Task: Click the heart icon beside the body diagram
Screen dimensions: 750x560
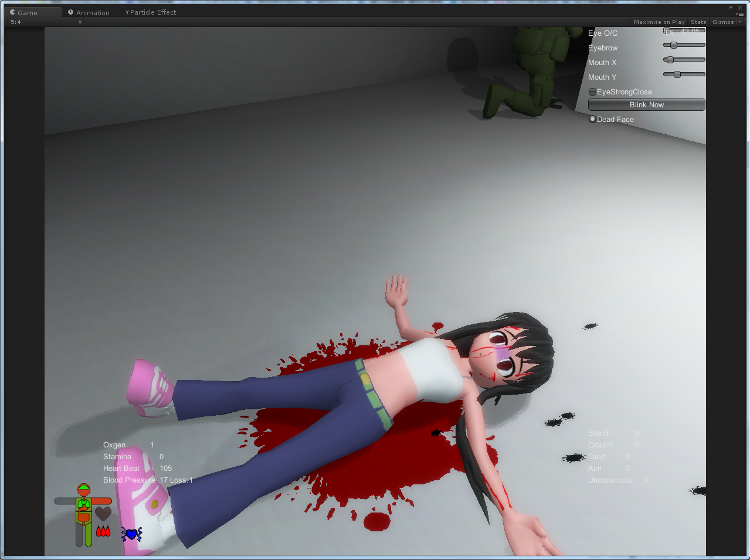Action: point(103,514)
